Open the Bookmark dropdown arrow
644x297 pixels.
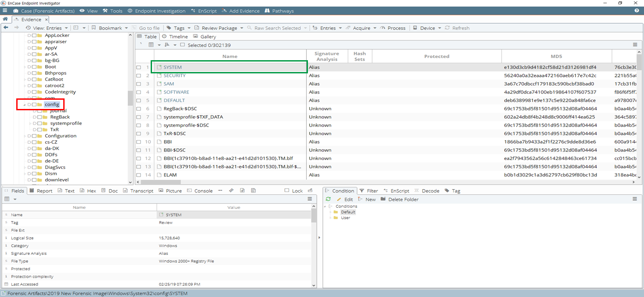tap(126, 28)
